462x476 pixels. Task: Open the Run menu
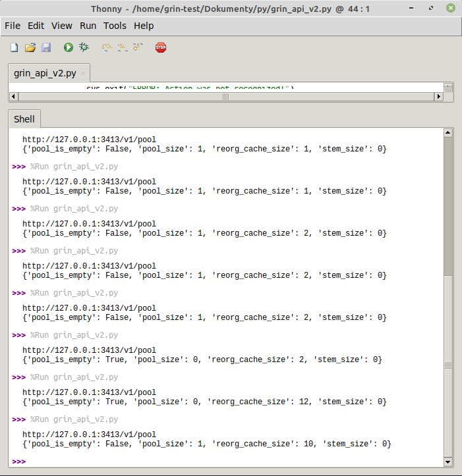[x=88, y=26]
